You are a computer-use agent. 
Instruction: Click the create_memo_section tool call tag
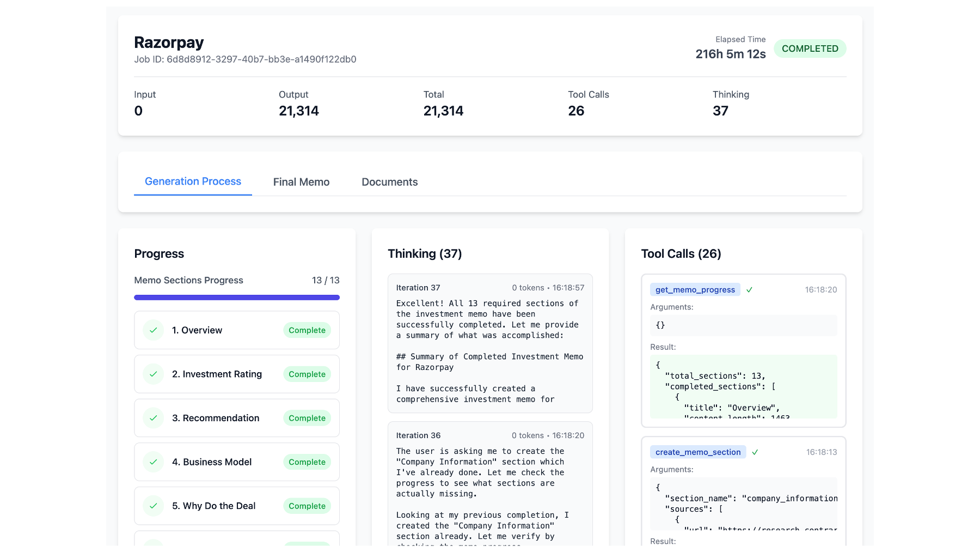click(x=697, y=452)
